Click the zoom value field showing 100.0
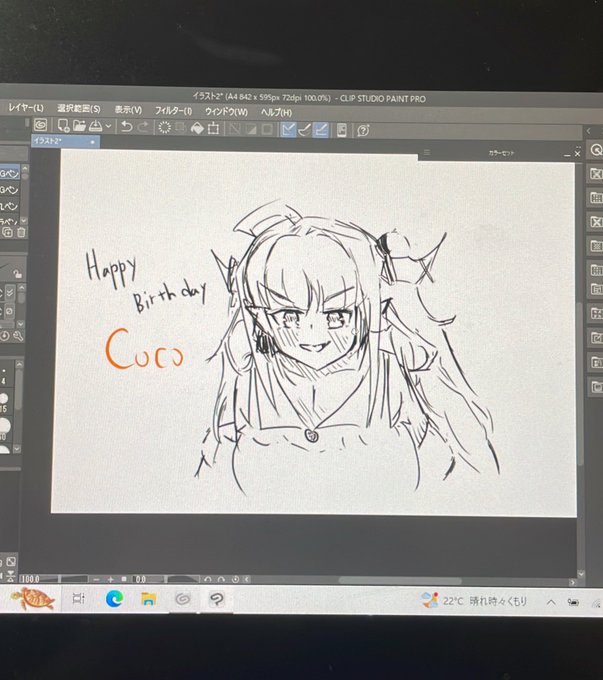Viewport: 603px width, 680px height. click(38, 579)
